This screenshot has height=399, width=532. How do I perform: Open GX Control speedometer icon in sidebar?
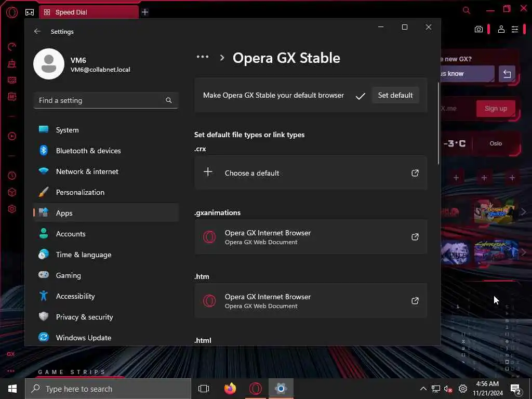click(12, 46)
